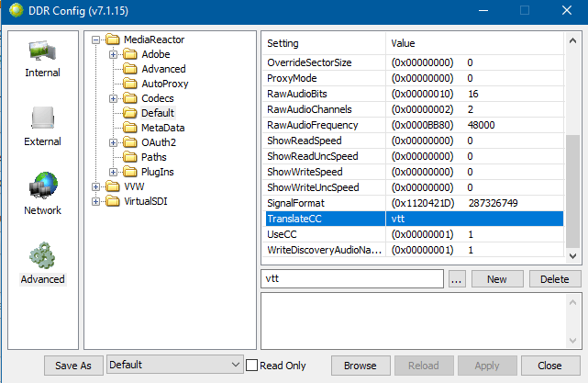The image size is (588, 383).
Task: Select the RawAudioChannels setting row
Action: pos(415,109)
